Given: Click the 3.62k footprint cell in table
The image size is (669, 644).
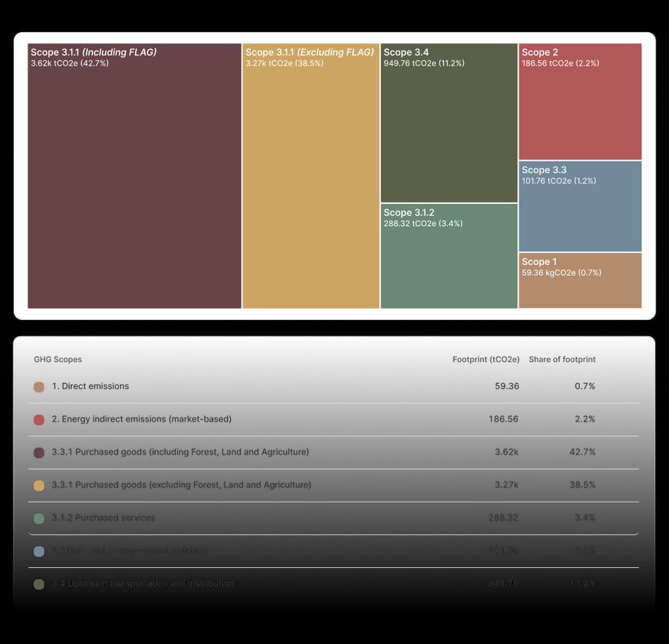Looking at the screenshot, I should [x=507, y=451].
